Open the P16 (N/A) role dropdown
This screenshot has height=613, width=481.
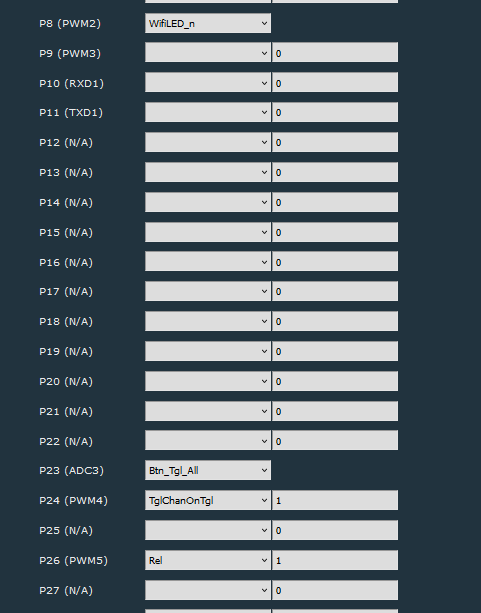click(208, 262)
